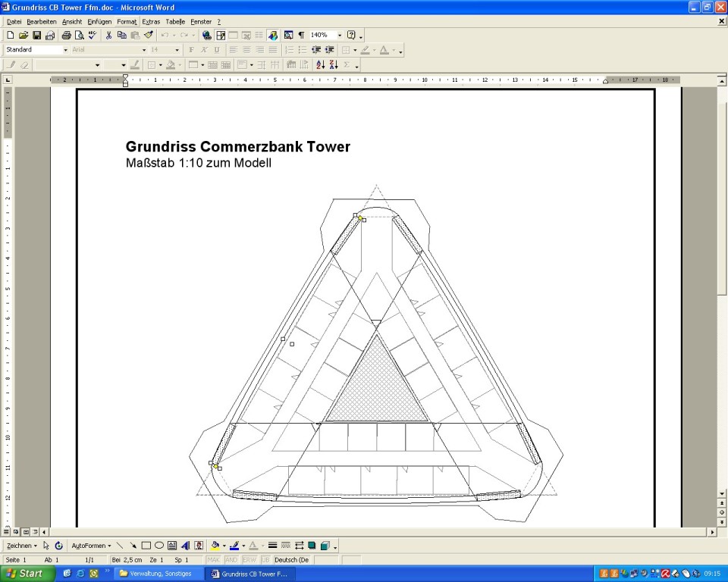Decrease the paragraph indent
The image size is (728, 582).
(316, 50)
